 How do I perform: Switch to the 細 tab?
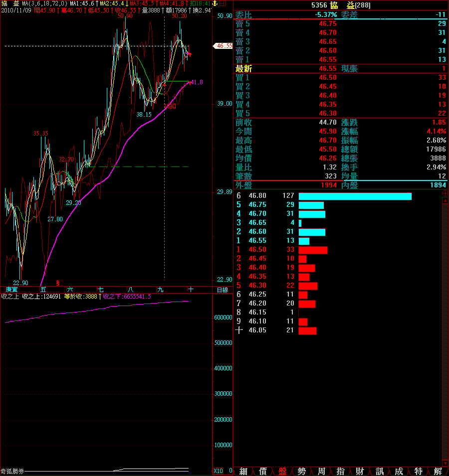click(x=243, y=471)
